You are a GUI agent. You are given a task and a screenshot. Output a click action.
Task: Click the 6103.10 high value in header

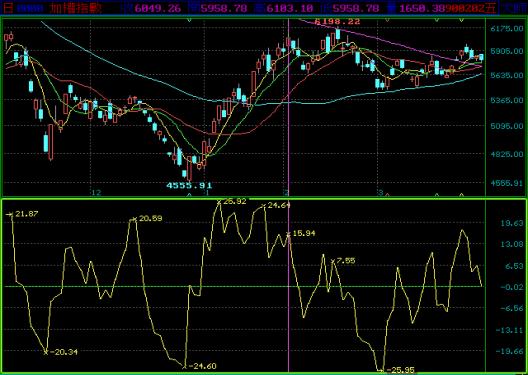290,8
